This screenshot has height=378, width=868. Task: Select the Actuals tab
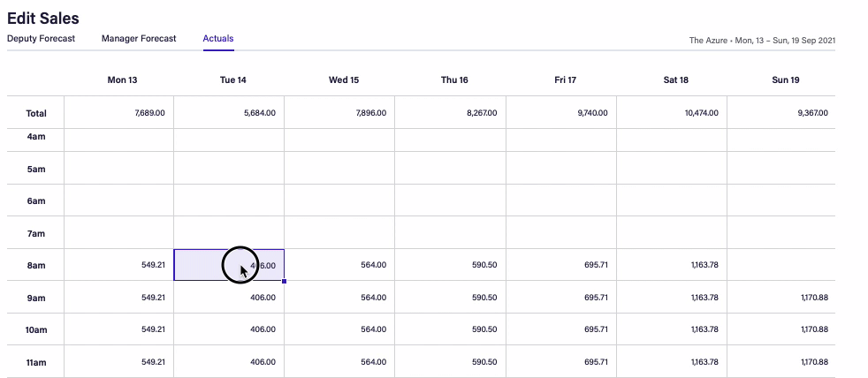click(218, 39)
